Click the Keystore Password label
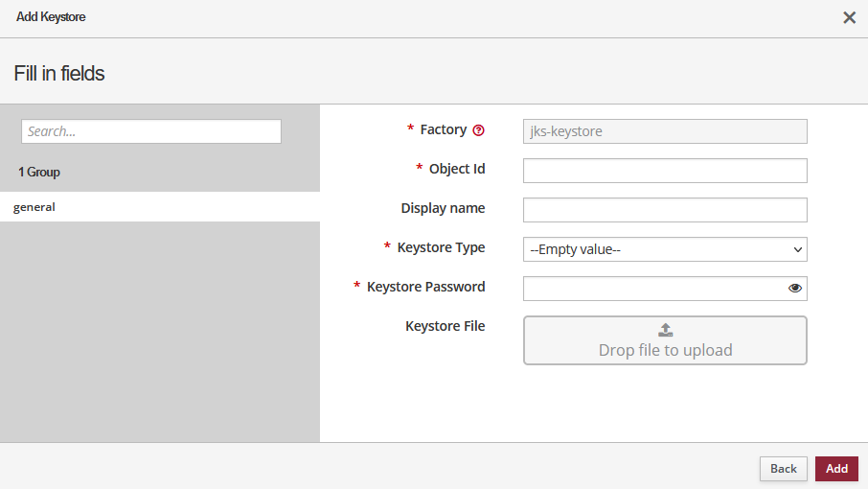 tap(425, 287)
